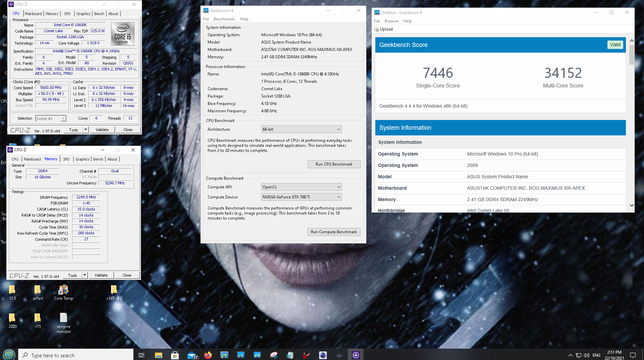This screenshot has height=360, width=644.
Task: Open Task View from the taskbar
Action: point(142,355)
